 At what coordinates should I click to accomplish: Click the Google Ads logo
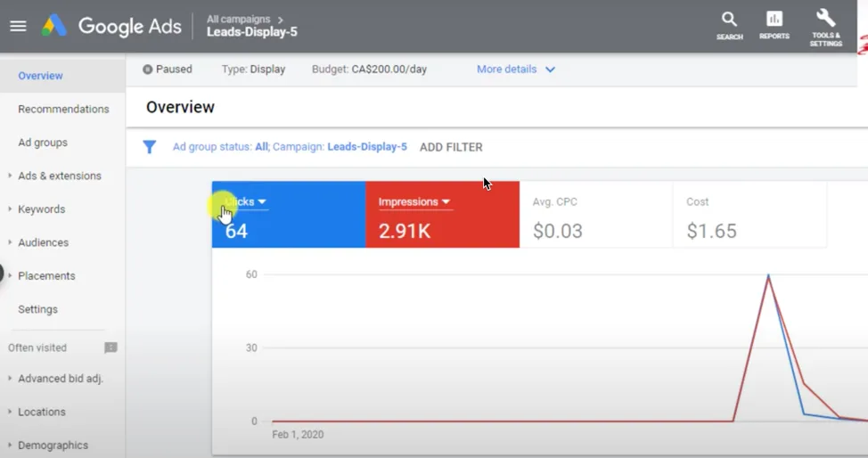pos(111,26)
